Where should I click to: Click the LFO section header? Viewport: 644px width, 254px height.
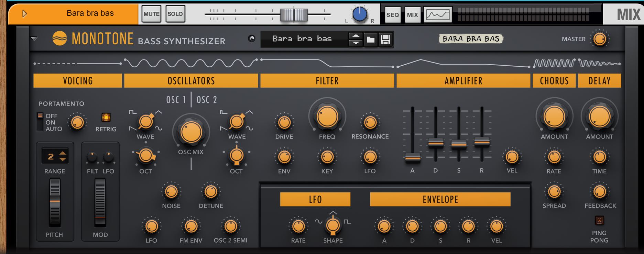[315, 199]
